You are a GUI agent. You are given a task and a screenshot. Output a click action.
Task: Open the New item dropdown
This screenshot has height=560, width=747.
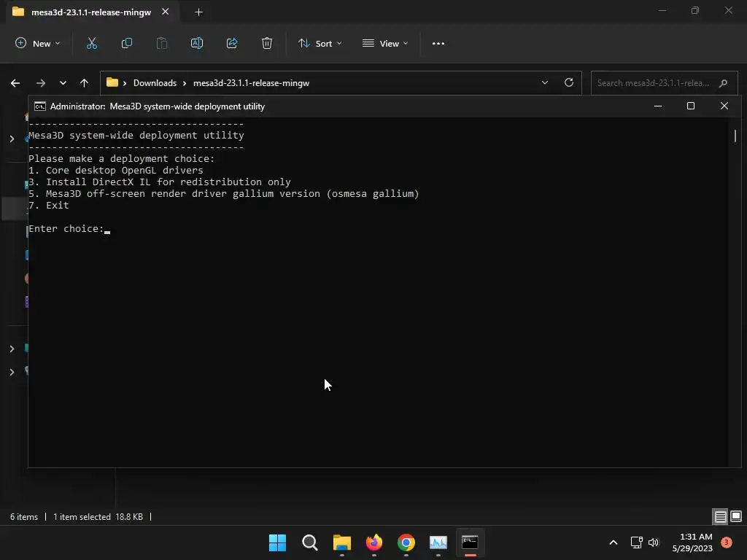tap(38, 43)
